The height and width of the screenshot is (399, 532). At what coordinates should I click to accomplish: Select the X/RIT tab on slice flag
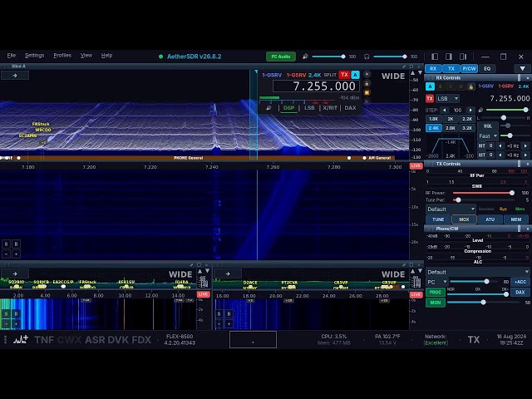point(330,108)
